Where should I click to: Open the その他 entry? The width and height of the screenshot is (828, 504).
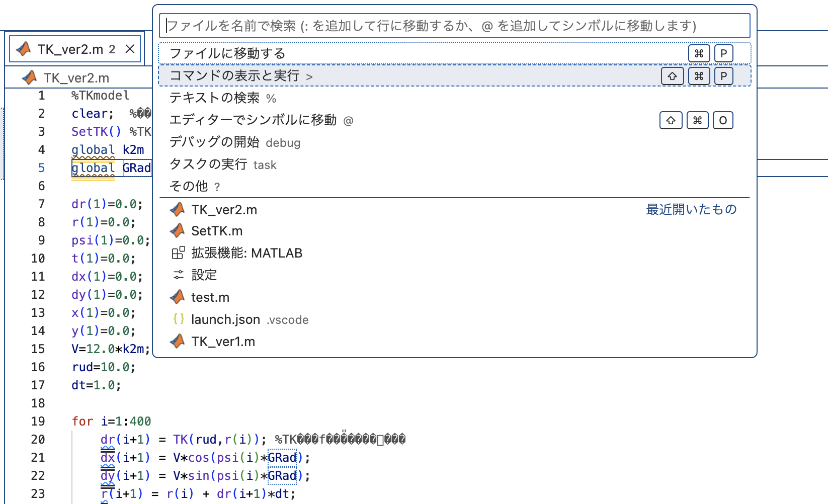point(189,186)
